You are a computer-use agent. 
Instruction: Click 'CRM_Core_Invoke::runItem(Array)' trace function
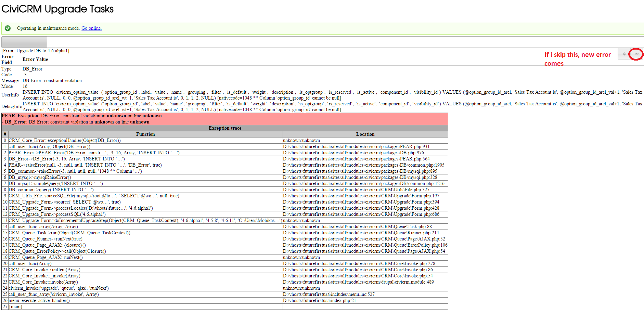[44, 270]
